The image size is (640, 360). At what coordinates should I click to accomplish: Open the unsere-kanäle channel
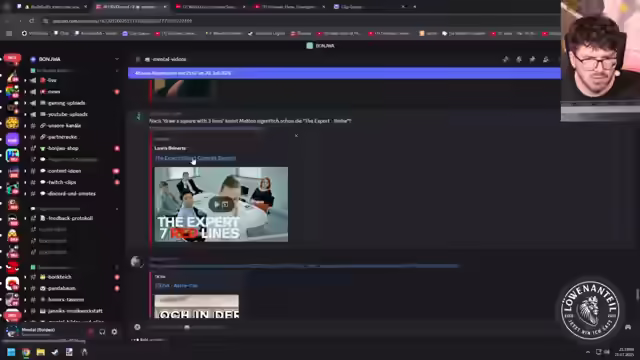[x=64, y=126]
